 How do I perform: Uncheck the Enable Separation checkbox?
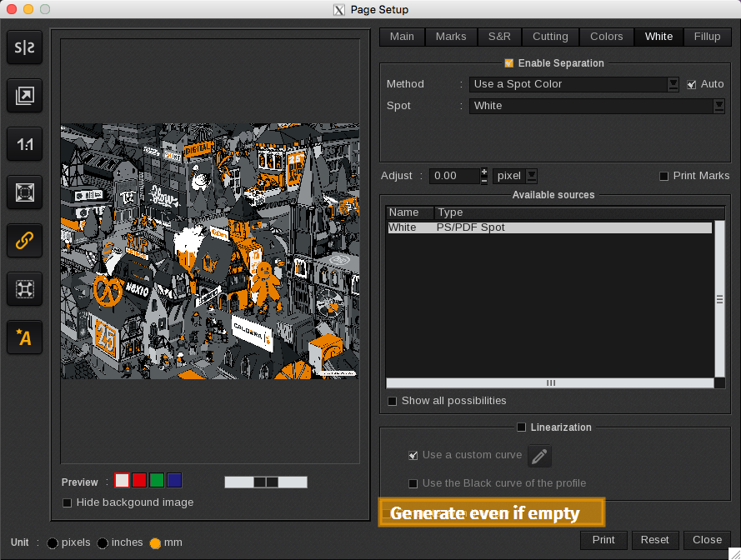click(x=509, y=63)
